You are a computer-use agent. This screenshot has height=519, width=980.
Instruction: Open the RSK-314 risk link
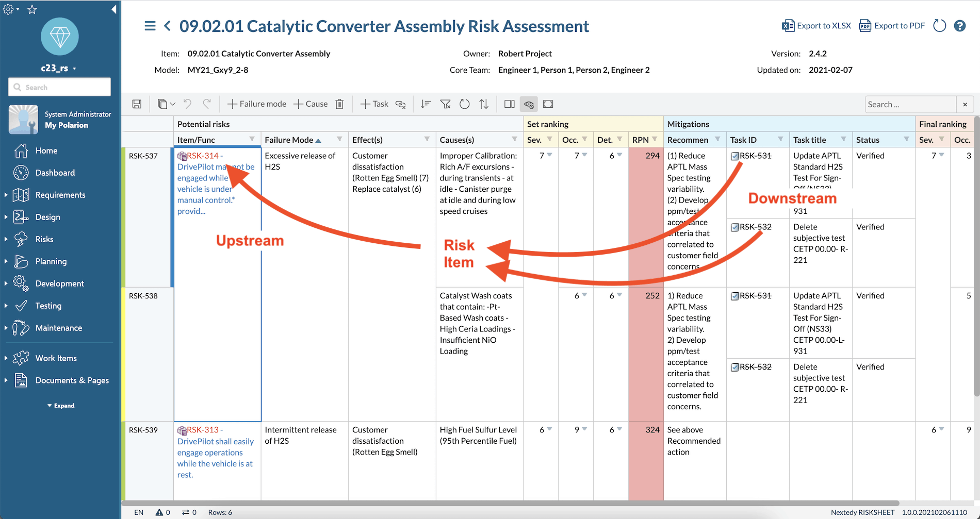(x=203, y=156)
